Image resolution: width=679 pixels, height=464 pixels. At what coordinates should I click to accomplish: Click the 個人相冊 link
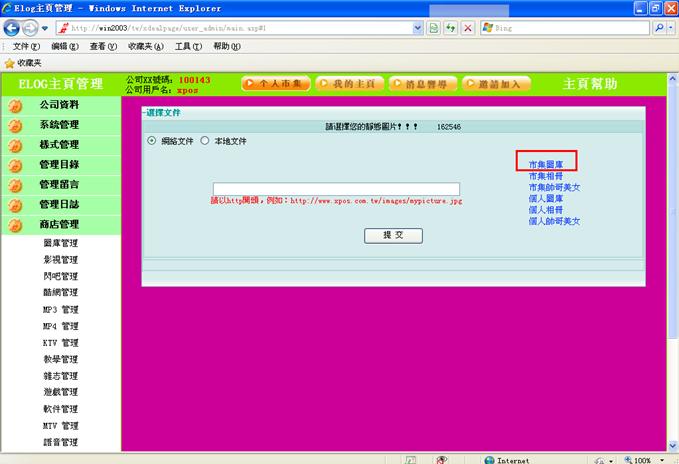545,209
